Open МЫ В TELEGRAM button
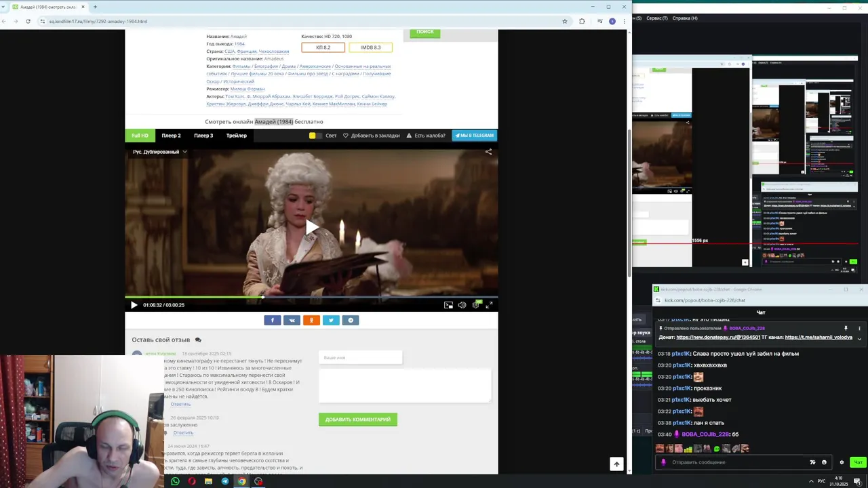This screenshot has height=488, width=868. (x=475, y=136)
